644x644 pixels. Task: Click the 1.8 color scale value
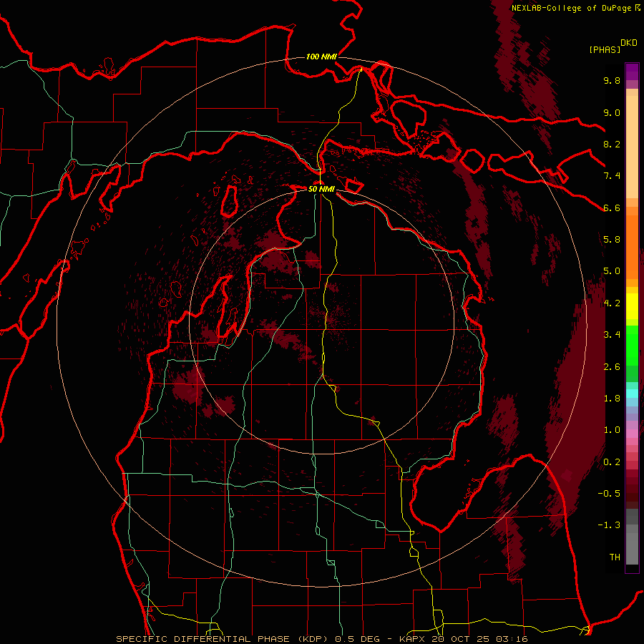(x=612, y=399)
